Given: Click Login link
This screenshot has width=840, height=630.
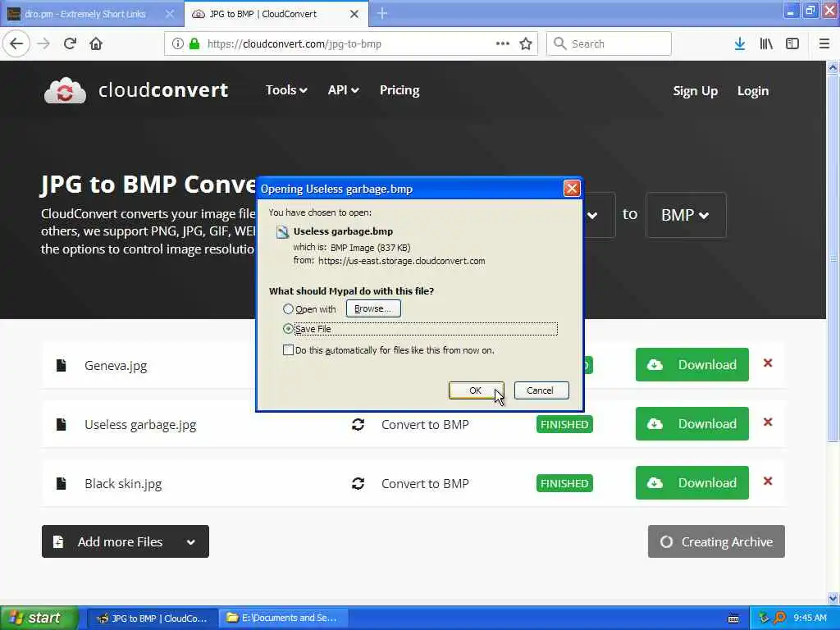Looking at the screenshot, I should (753, 91).
